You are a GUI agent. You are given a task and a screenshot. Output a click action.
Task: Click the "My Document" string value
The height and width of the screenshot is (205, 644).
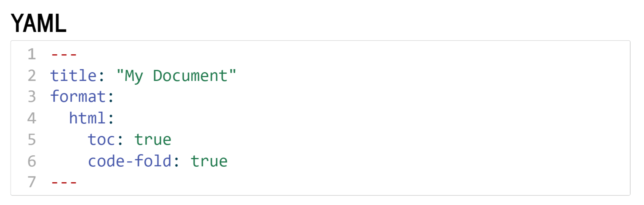176,76
